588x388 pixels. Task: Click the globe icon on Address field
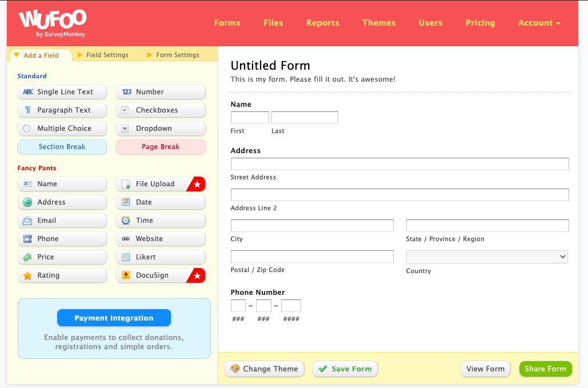tap(27, 202)
